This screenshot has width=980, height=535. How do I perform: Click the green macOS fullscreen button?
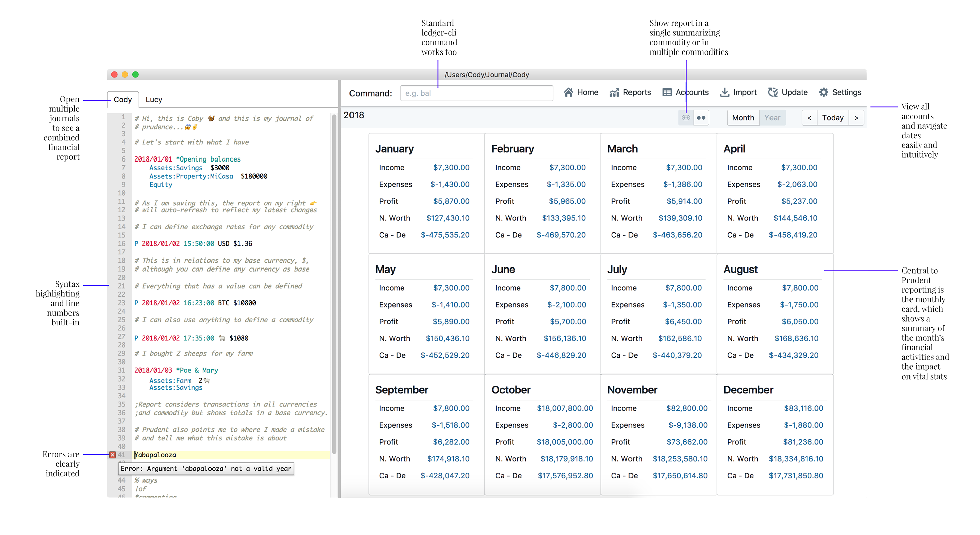coord(135,74)
